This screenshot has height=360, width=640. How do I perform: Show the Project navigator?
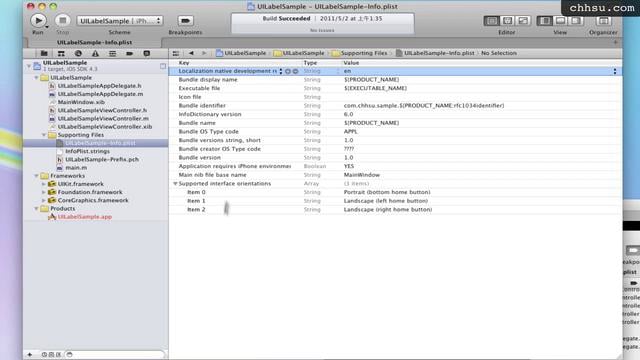(x=44, y=53)
